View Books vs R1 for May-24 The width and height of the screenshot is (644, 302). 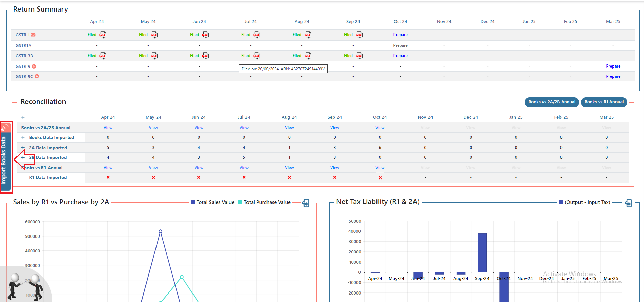153,168
